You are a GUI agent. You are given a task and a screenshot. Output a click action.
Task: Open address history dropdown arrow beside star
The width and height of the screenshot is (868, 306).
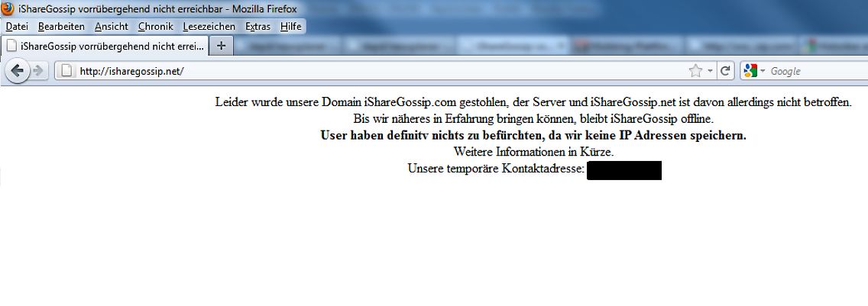[x=710, y=71]
